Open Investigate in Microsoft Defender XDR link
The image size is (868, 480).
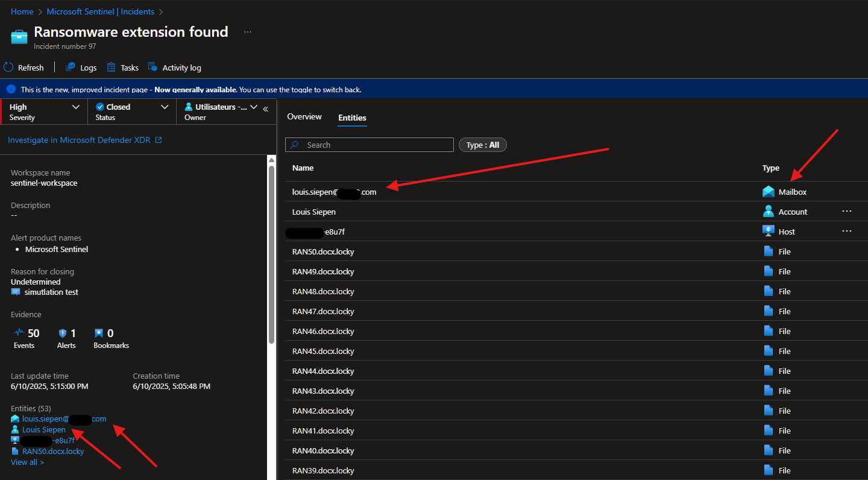click(84, 140)
